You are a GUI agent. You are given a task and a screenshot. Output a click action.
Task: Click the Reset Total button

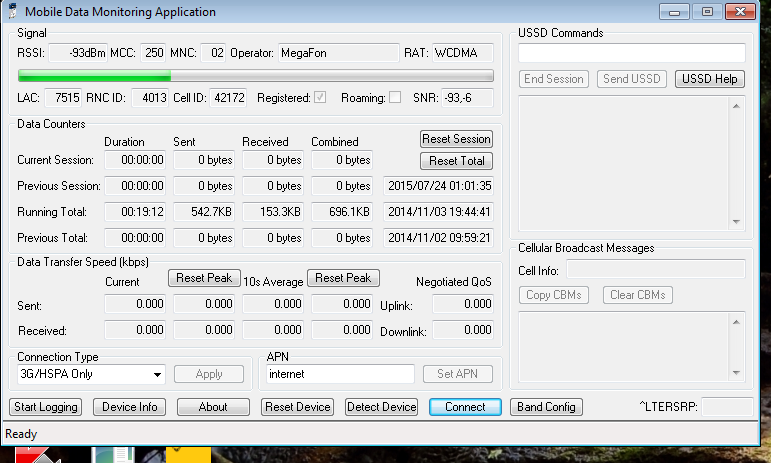tap(456, 161)
